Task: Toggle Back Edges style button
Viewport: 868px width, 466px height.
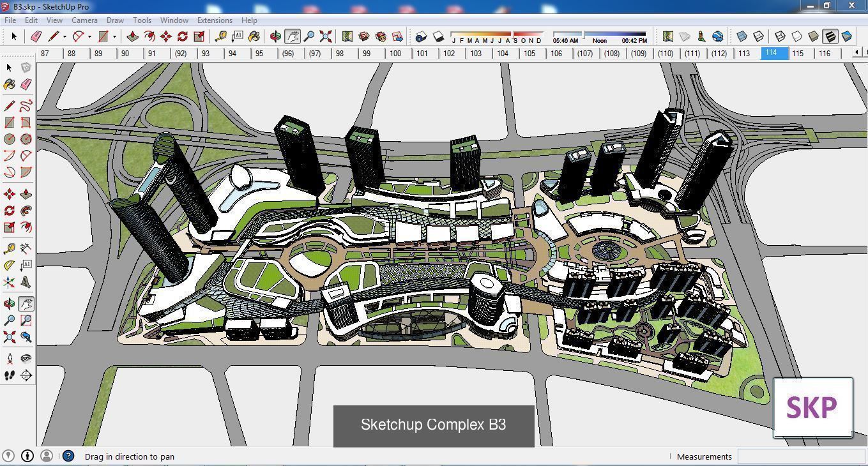Action: point(759,36)
